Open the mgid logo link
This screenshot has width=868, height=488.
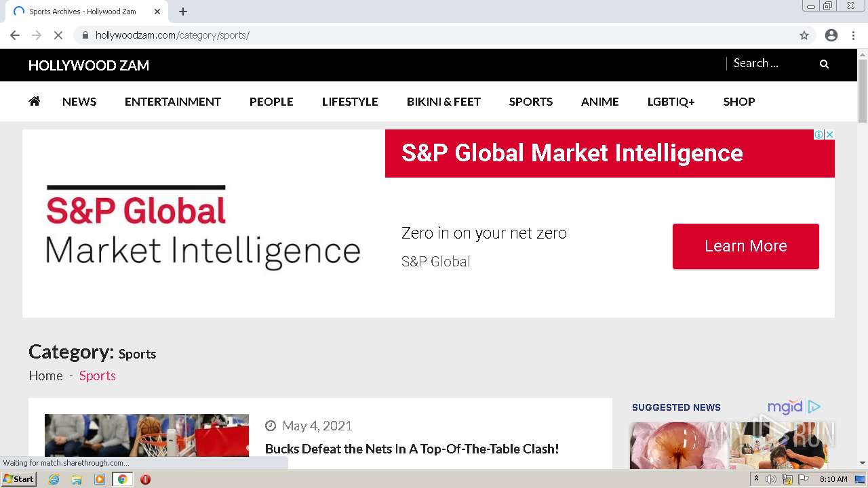(x=794, y=407)
